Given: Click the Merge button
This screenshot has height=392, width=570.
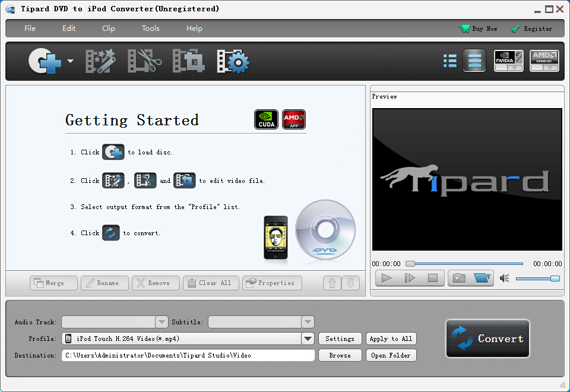Looking at the screenshot, I should (53, 283).
